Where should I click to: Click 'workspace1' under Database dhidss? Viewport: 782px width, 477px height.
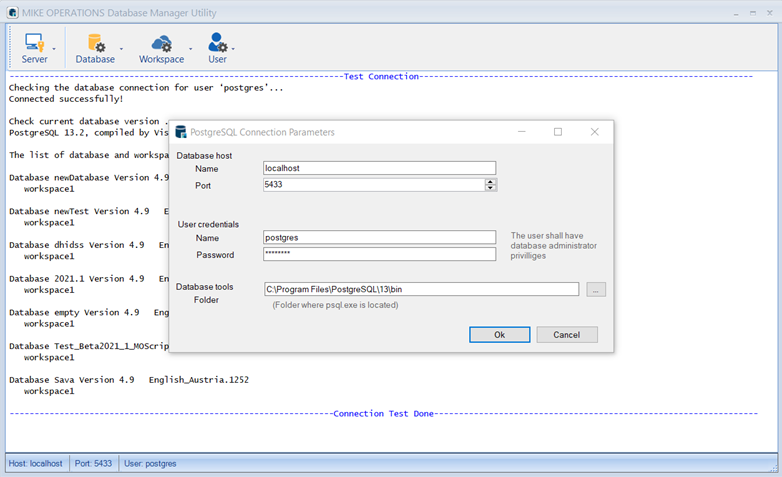49,256
